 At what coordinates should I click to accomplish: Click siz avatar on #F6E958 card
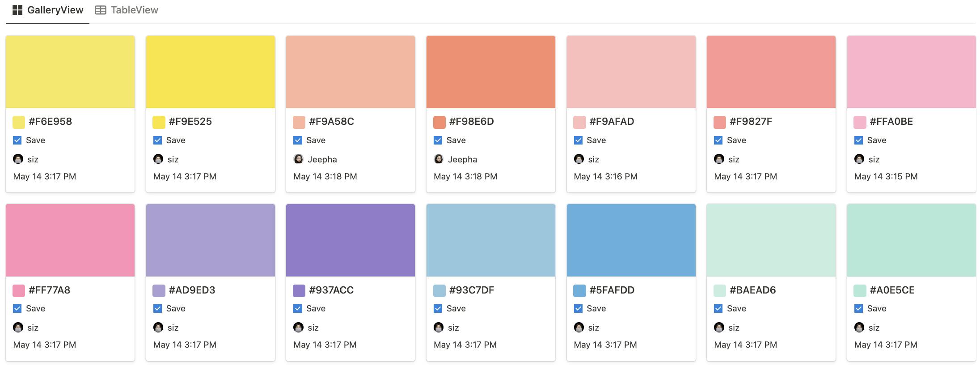tap(18, 159)
